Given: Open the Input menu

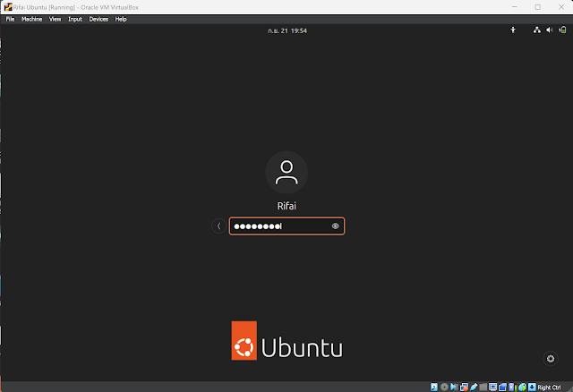Looking at the screenshot, I should (75, 19).
